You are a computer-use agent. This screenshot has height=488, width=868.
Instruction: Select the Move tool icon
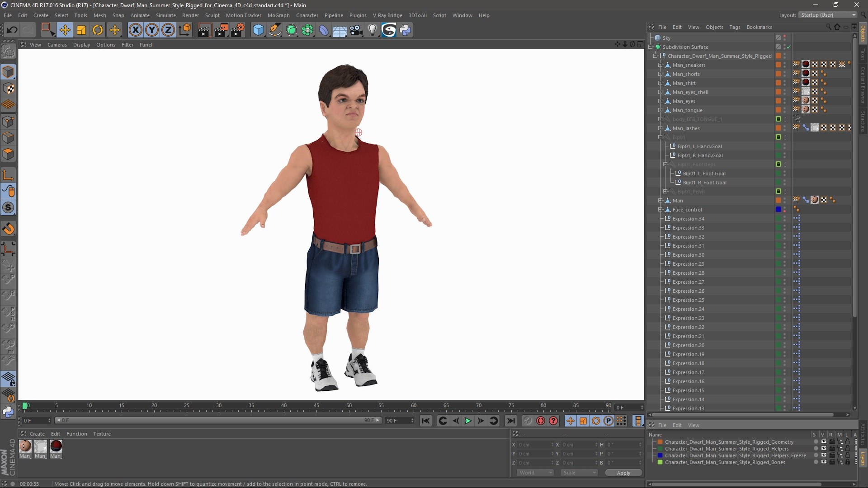click(65, 30)
